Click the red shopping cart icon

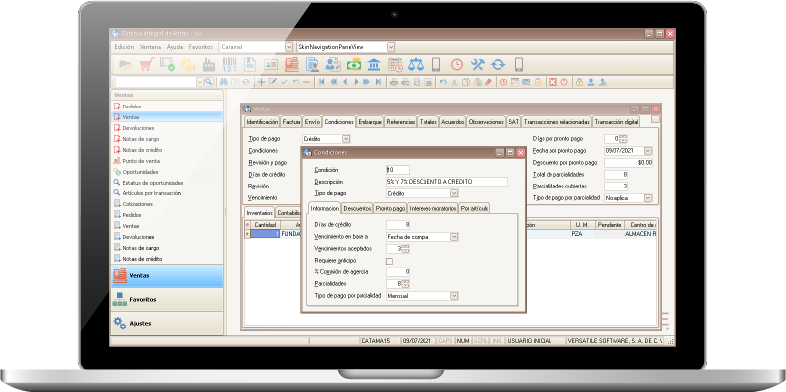pyautogui.click(x=146, y=65)
